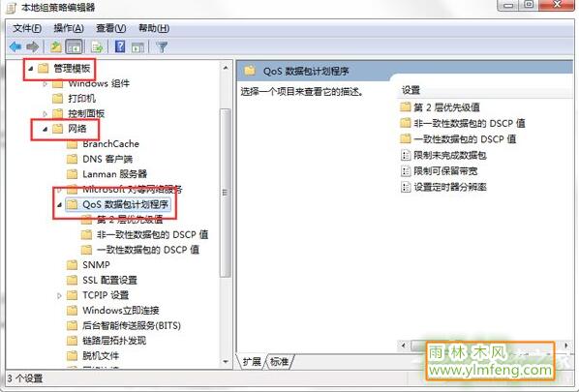The width and height of the screenshot is (579, 392).
Task: Open the 文件(F) menu
Action: coord(27,28)
